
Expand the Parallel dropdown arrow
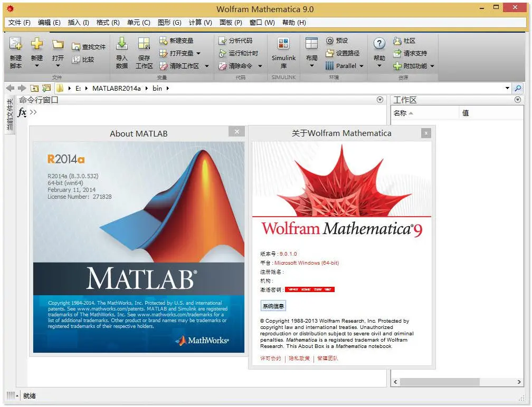tap(362, 66)
